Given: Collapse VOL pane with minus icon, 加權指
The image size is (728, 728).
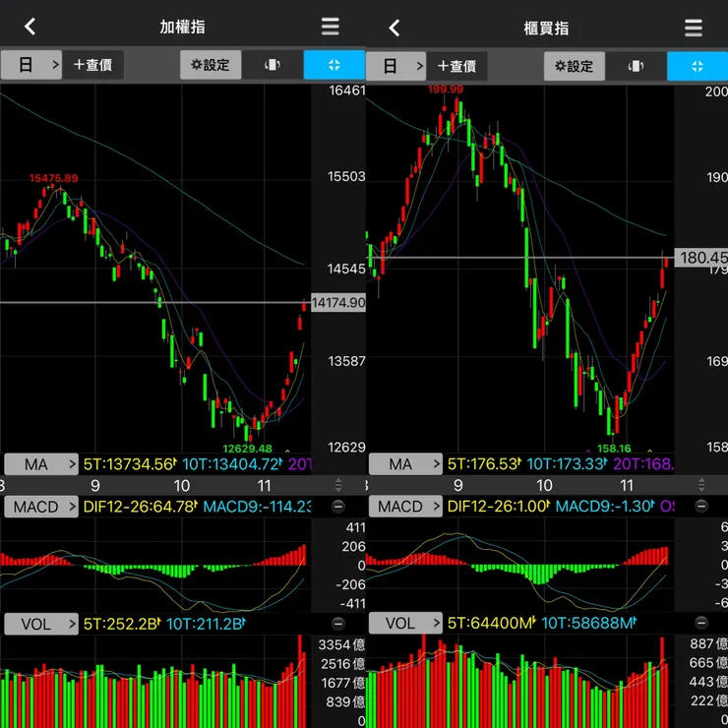Looking at the screenshot, I should point(338,624).
